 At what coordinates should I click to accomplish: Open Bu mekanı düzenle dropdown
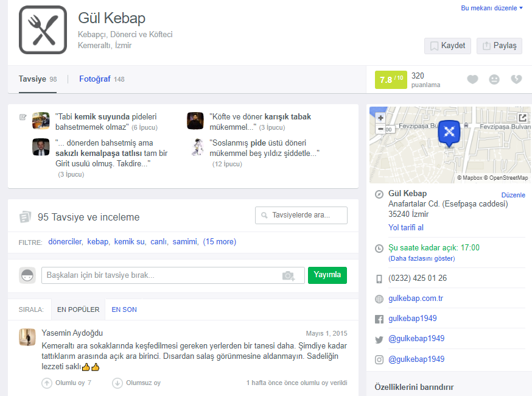point(492,8)
